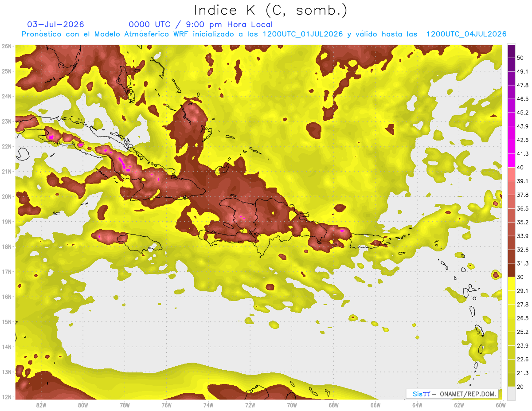Image resolution: width=532 pixels, height=411 pixels.
Task: Select the color scale value 40
Action: coord(520,168)
